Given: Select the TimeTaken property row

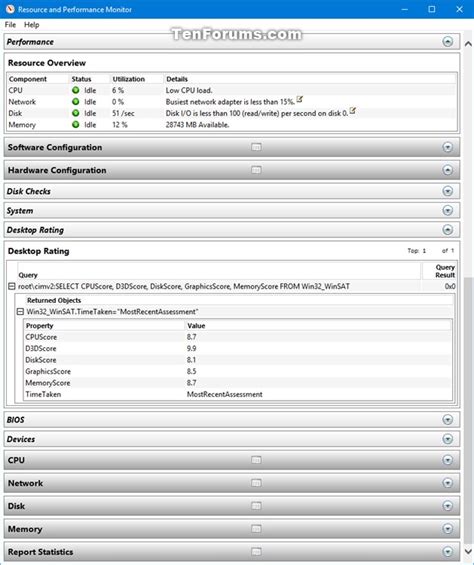Looking at the screenshot, I should tap(238, 395).
